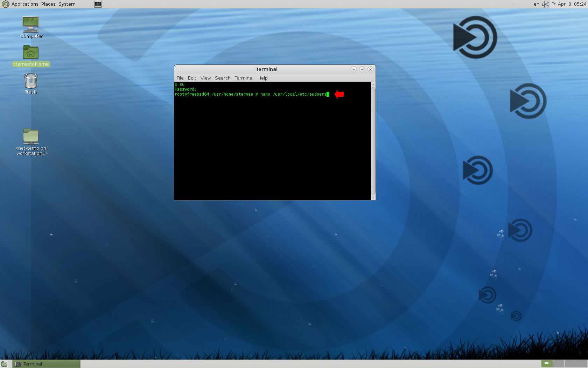Select the Computer desktop icon
This screenshot has height=368, width=588.
pyautogui.click(x=31, y=27)
